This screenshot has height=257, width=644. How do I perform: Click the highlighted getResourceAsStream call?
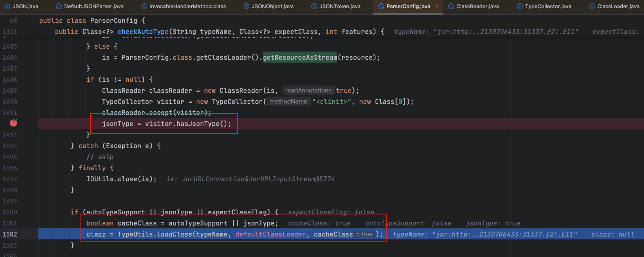point(300,57)
